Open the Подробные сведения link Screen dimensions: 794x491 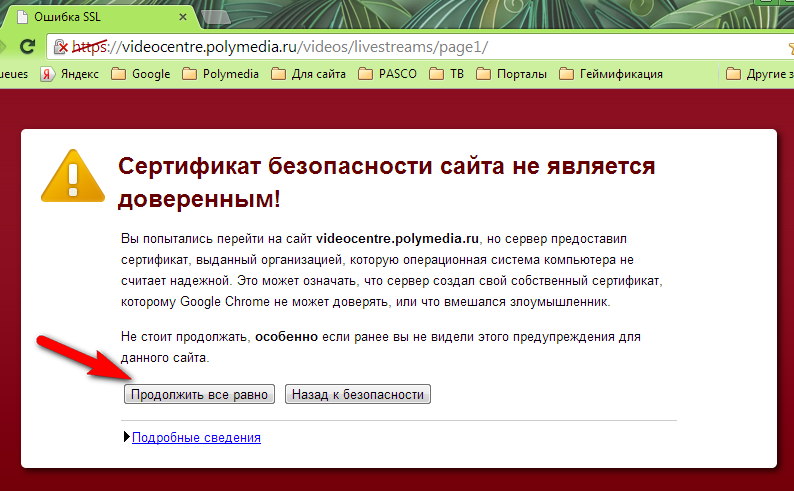click(196, 437)
